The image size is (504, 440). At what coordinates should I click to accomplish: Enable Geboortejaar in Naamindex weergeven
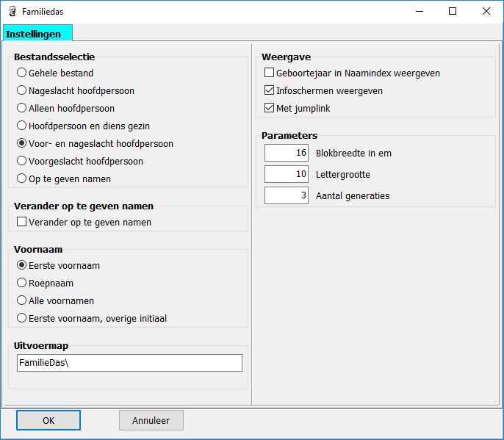click(x=270, y=73)
